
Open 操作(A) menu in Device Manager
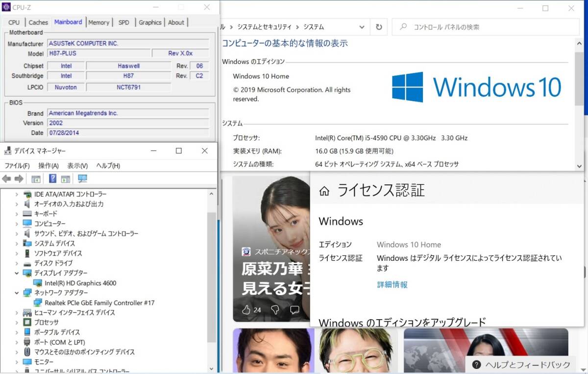[49, 166]
